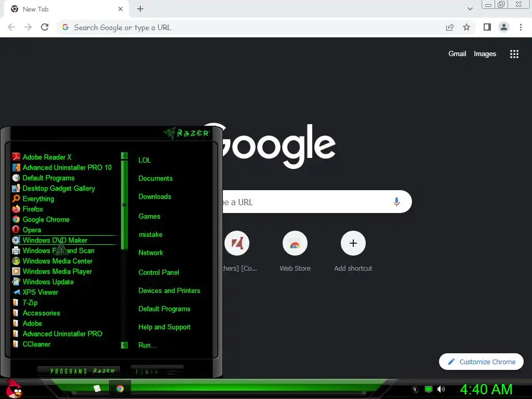The height and width of the screenshot is (399, 532).
Task: Share this page icon
Action: (450, 28)
